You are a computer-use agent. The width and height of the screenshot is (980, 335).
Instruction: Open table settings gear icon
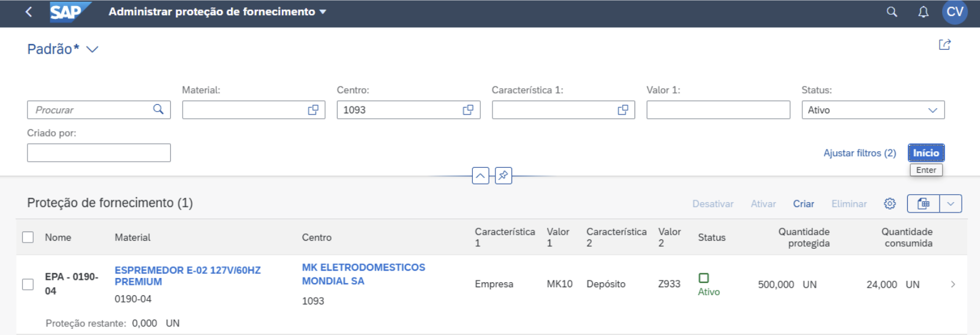[890, 203]
